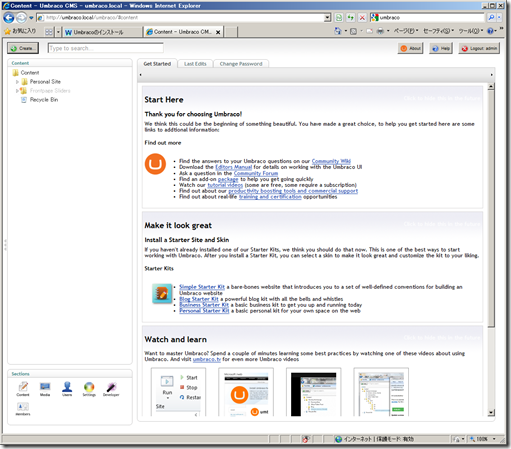This screenshot has height=449, width=511.
Task: Click the IE search box containing umbraco
Action: [x=427, y=18]
